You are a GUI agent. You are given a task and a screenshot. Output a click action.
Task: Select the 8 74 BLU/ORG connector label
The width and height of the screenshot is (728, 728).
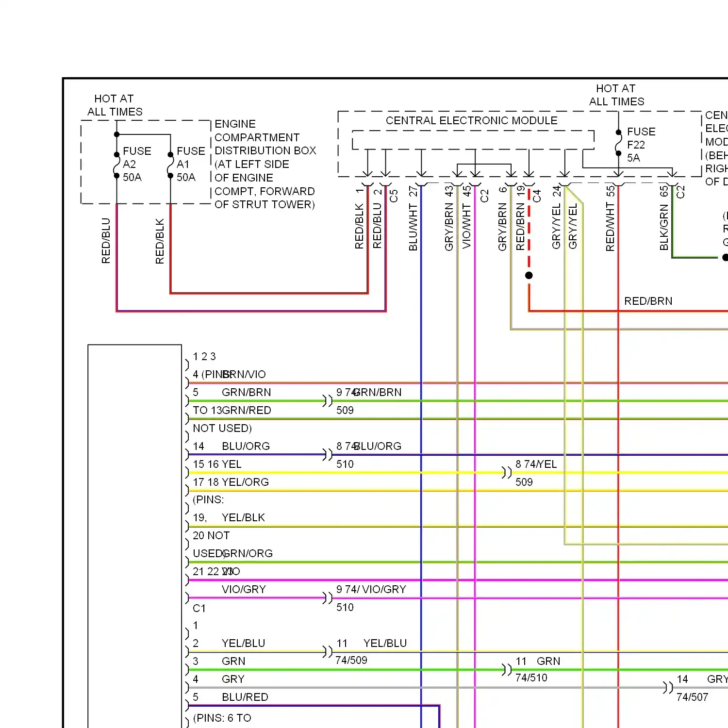[369, 446]
